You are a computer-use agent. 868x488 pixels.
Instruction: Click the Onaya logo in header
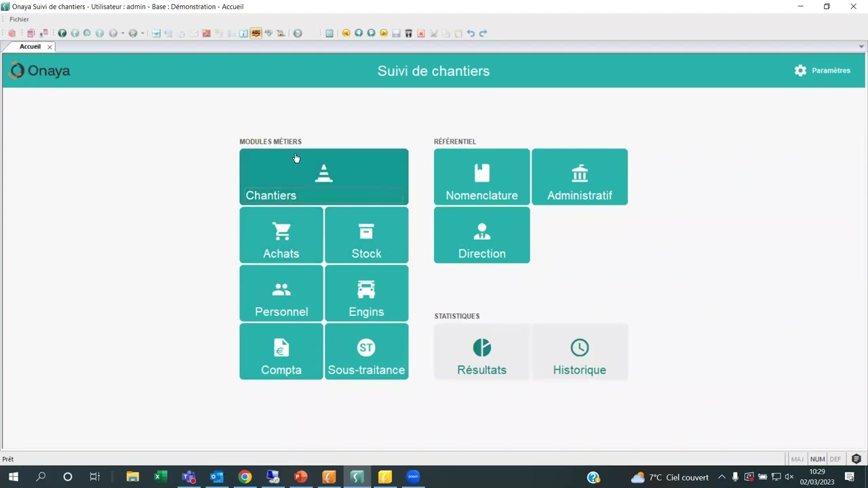pos(40,70)
